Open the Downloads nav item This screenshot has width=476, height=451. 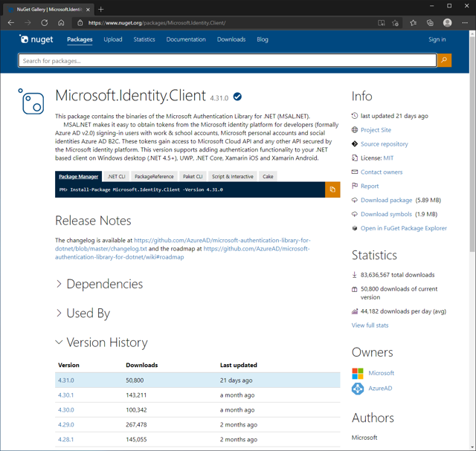231,39
